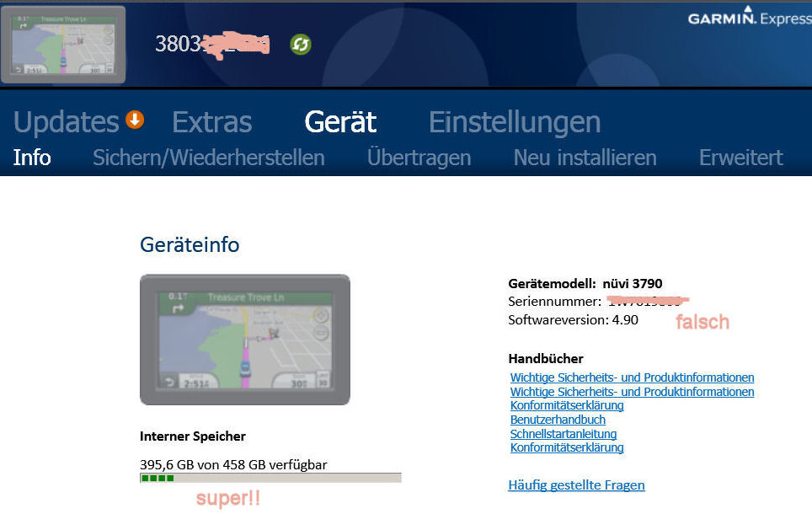812x530 pixels.
Task: Click the internal storage usage bar
Action: click(x=270, y=478)
